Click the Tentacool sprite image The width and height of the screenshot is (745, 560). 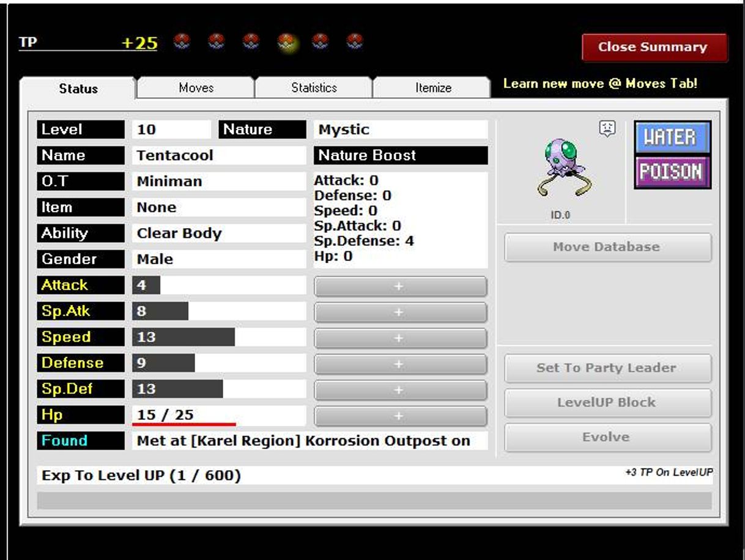tap(564, 168)
